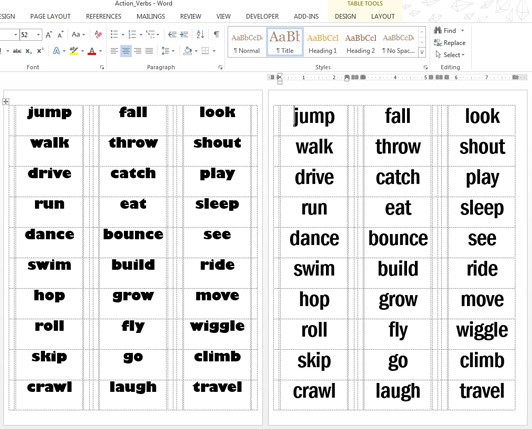Sort the selected text
This screenshot has width=532, height=429.
tap(200, 34)
